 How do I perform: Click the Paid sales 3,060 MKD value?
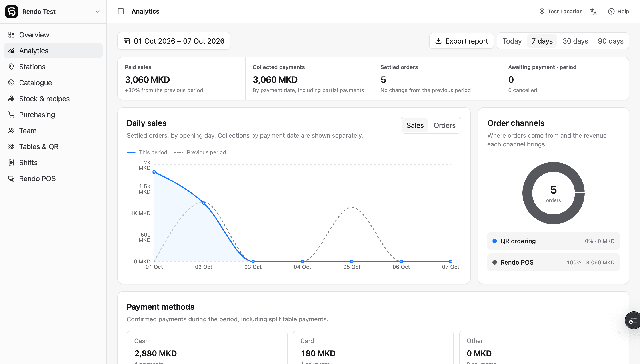(147, 80)
